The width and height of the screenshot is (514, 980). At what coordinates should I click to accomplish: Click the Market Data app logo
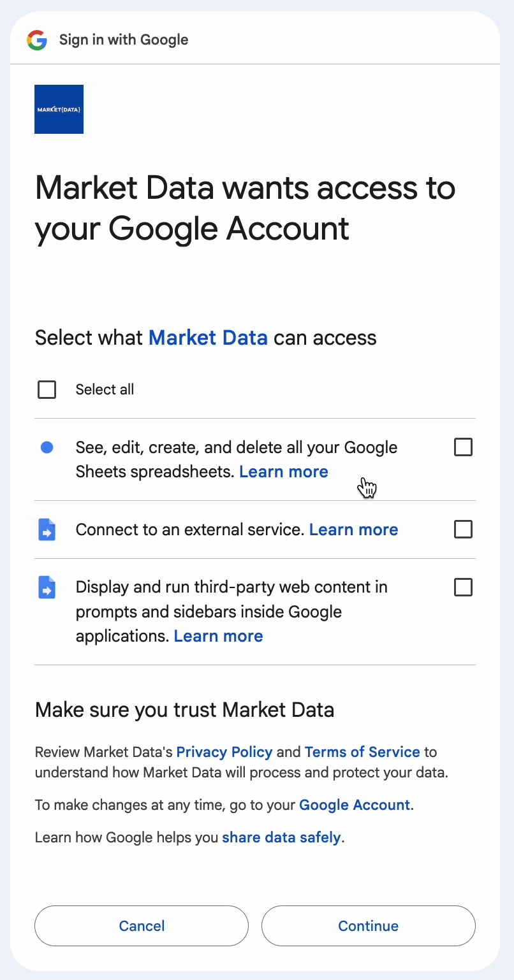pos(59,108)
